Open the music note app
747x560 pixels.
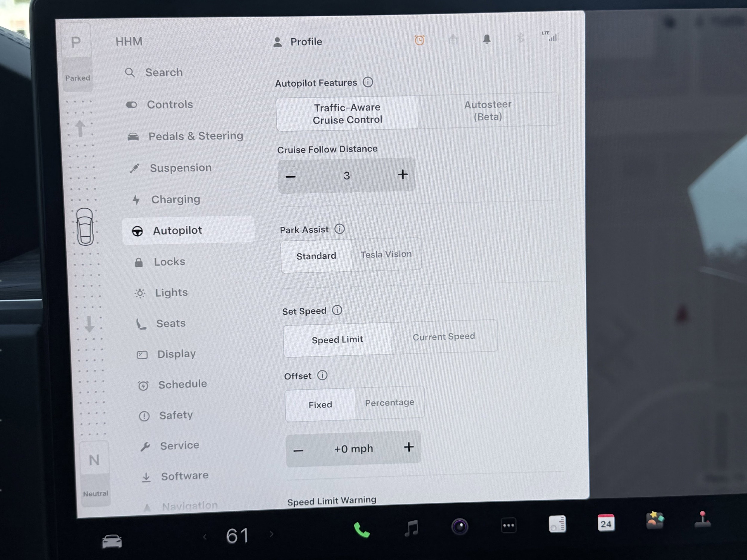[411, 528]
